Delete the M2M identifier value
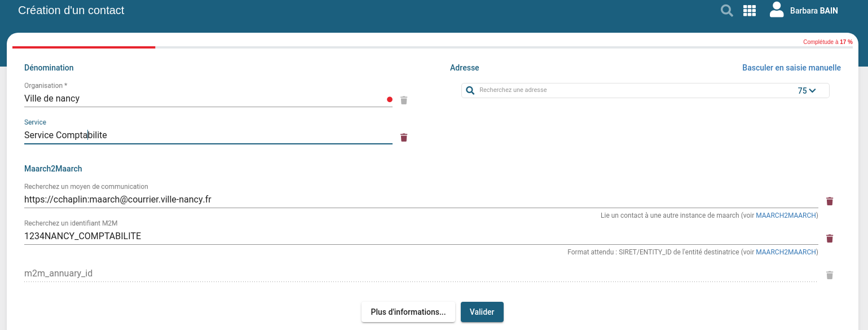 (x=829, y=239)
